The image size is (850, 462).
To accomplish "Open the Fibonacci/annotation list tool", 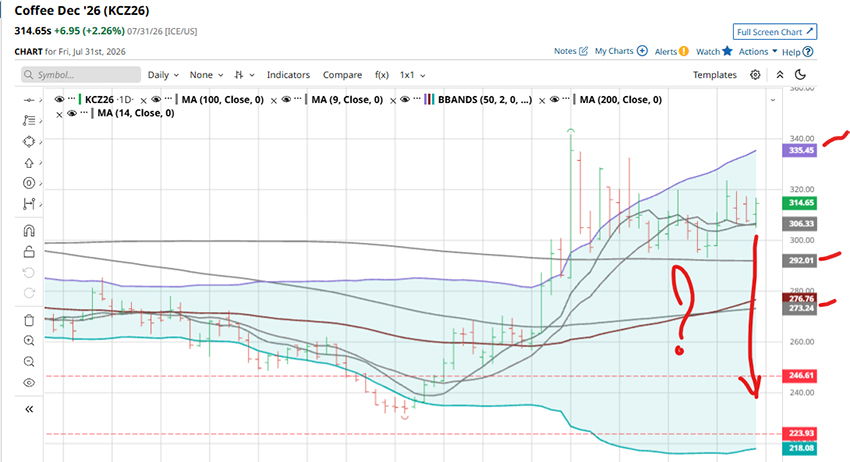I will pyautogui.click(x=29, y=120).
